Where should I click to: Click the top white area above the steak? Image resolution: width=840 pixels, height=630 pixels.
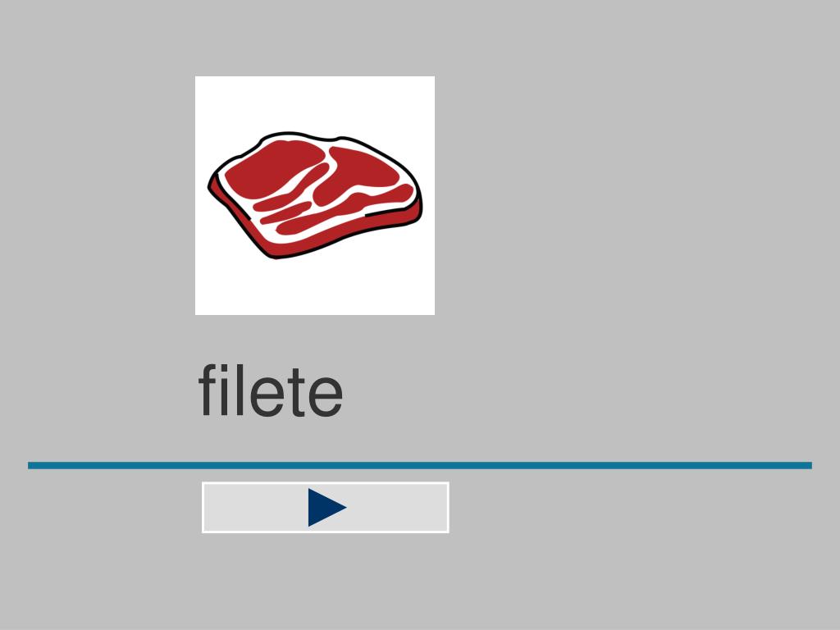tap(315, 103)
